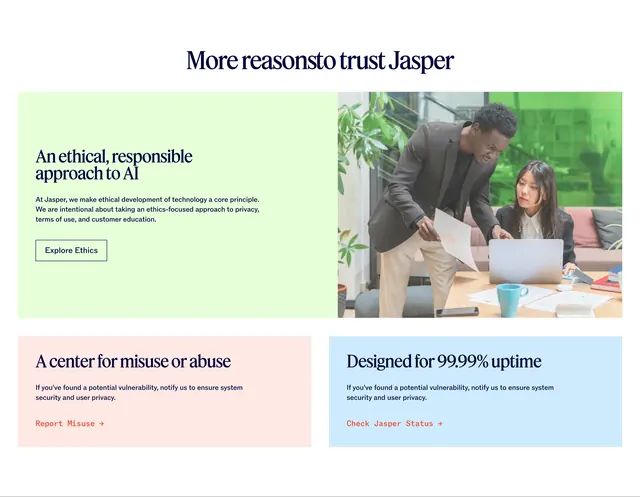Viewport: 640px width, 497px height.
Task: Click the vulnerability text in the pink card
Action: [139, 392]
